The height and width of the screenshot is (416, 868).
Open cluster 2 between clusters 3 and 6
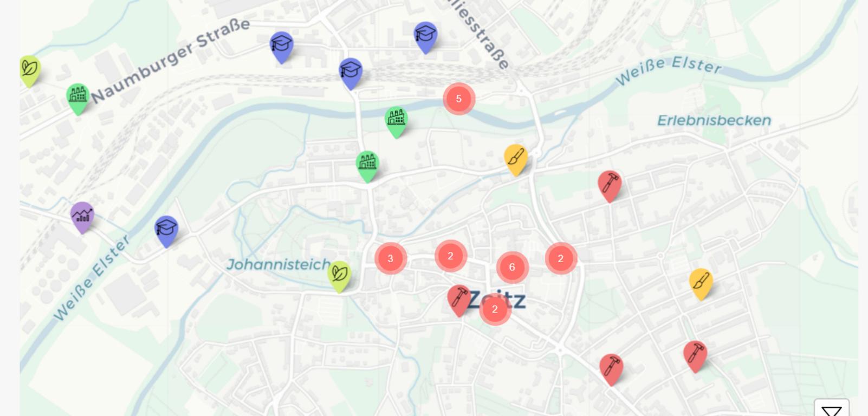(x=450, y=256)
